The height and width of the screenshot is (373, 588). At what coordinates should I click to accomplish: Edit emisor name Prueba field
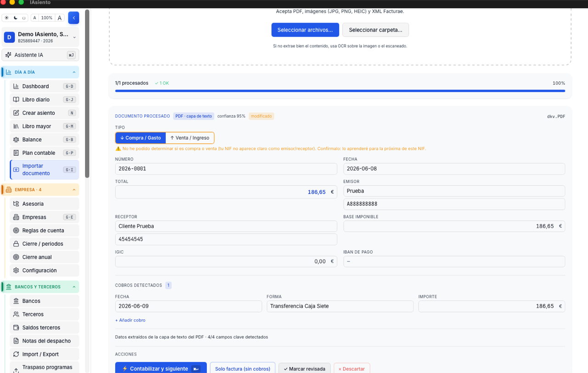coord(454,191)
